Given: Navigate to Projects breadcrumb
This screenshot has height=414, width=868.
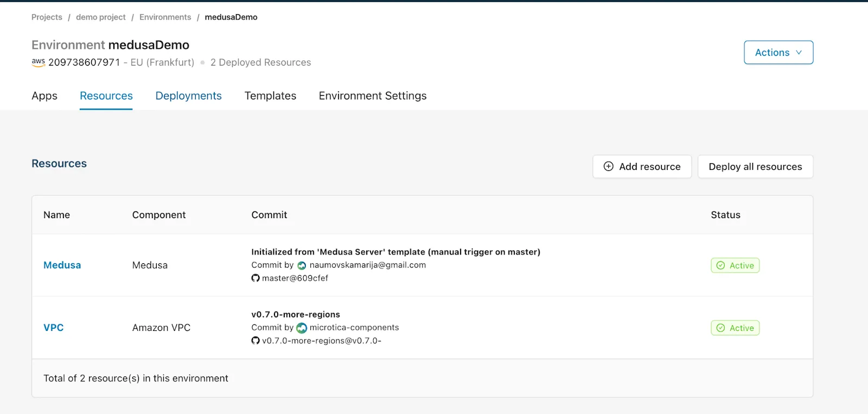Looking at the screenshot, I should tap(47, 17).
